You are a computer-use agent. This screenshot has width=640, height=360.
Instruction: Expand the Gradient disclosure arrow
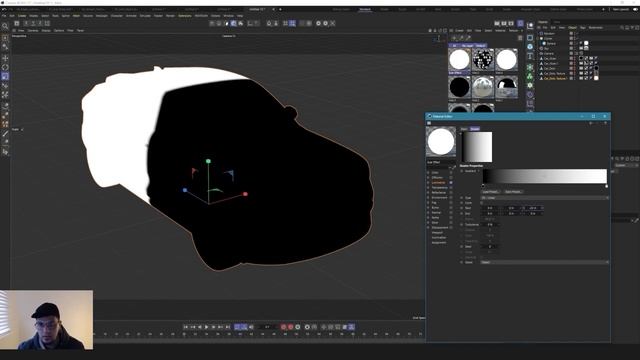click(x=479, y=171)
